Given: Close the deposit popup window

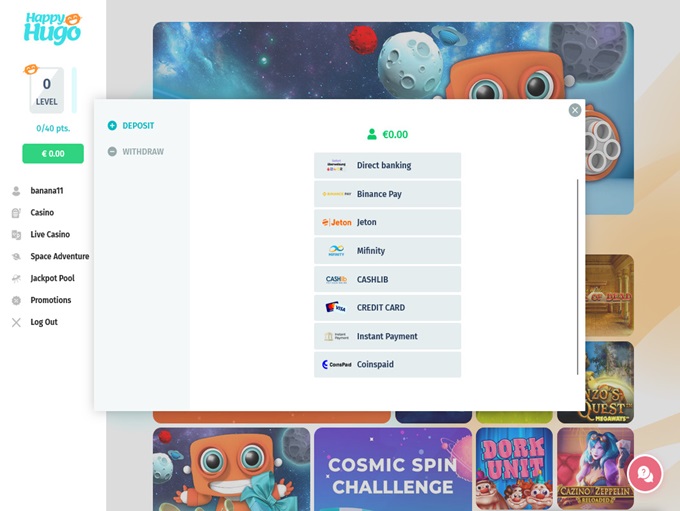Looking at the screenshot, I should click(x=575, y=110).
